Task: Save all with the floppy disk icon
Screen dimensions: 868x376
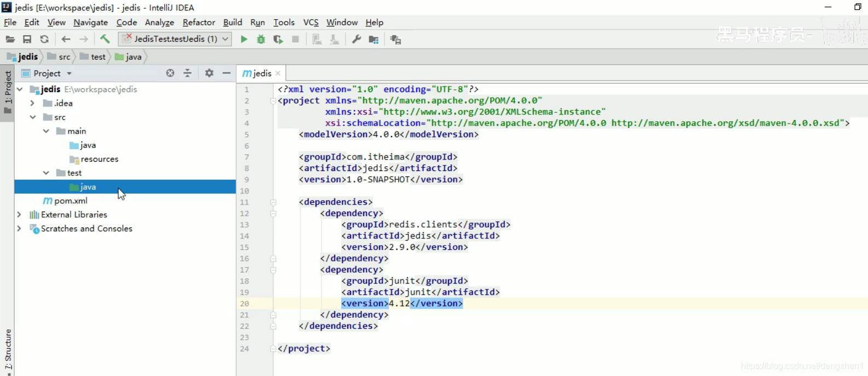Action: tap(27, 39)
